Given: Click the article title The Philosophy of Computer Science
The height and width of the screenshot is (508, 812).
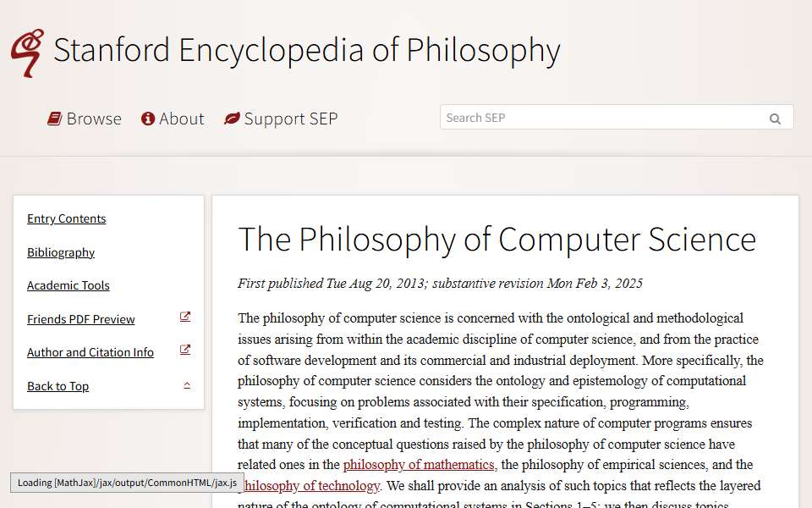Looking at the screenshot, I should coord(497,239).
